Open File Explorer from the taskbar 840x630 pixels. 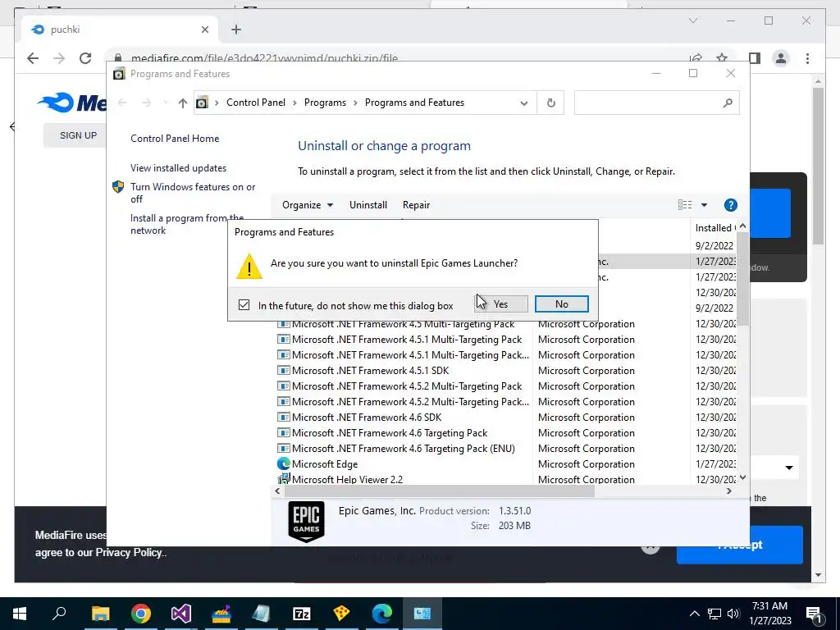point(100,614)
